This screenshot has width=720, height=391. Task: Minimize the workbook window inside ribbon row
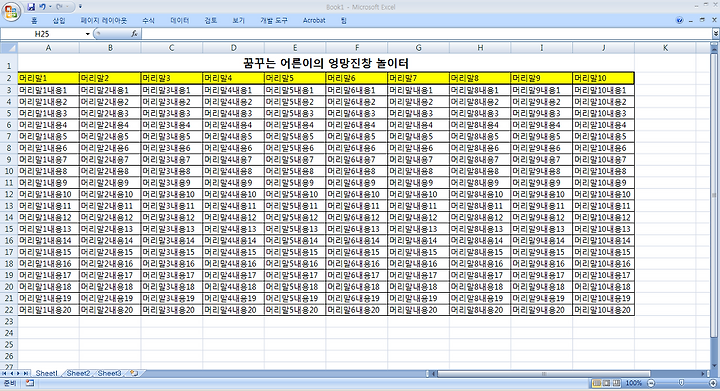coord(691,21)
